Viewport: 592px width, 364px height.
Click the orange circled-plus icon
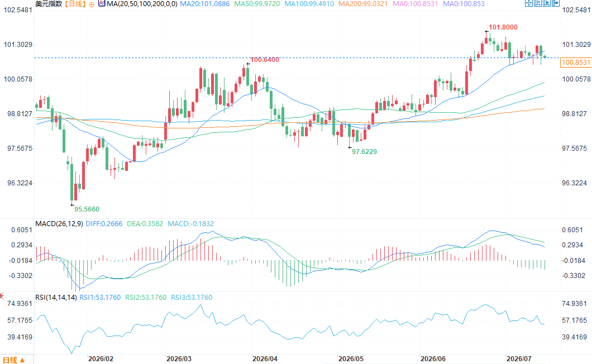[92, 4]
